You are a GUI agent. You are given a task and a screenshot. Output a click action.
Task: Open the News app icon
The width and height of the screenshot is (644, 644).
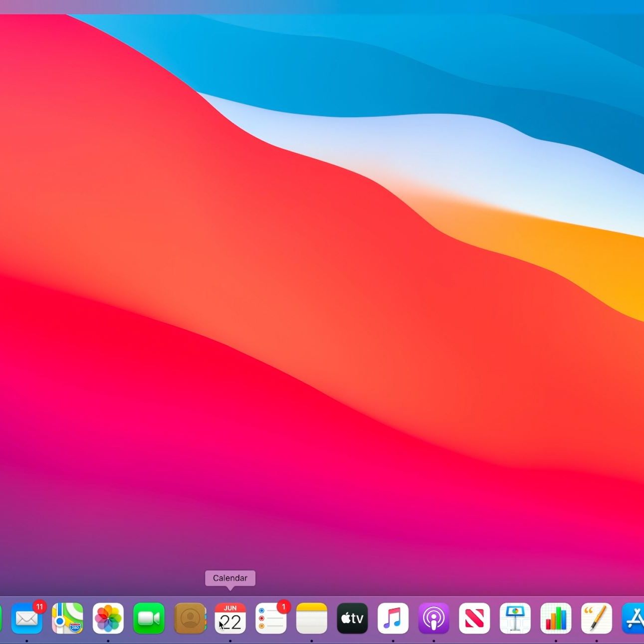[474, 619]
